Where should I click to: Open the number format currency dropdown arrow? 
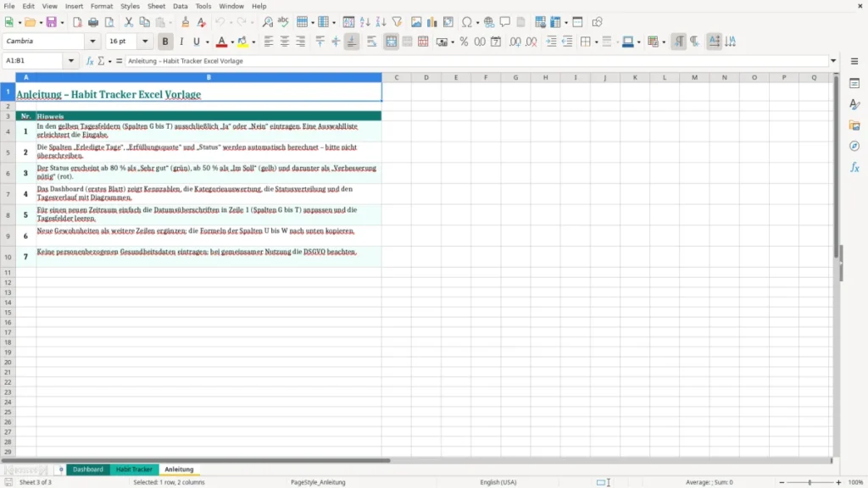click(x=453, y=42)
